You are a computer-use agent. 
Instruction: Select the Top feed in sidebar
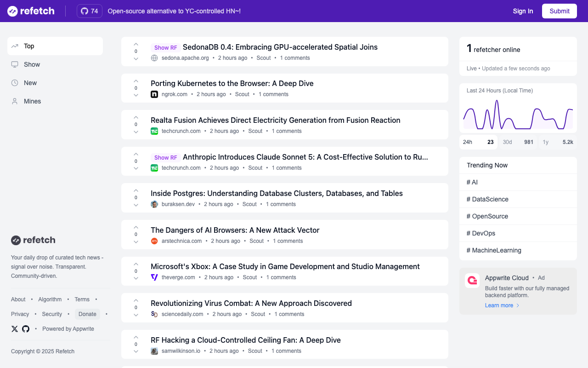coord(55,46)
